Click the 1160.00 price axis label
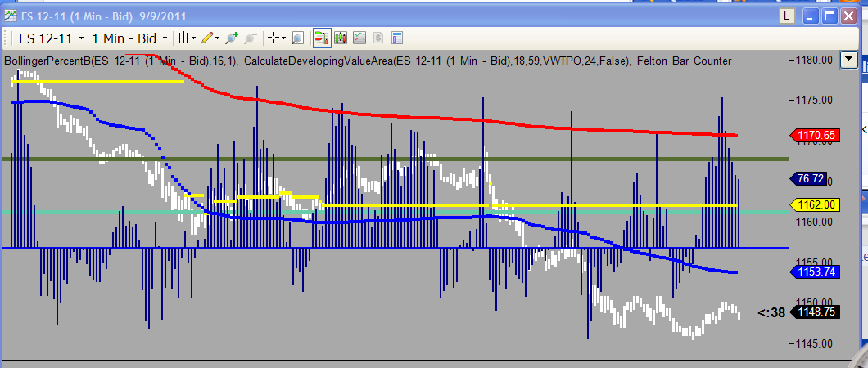Screen dimensions: 868x368 (814, 222)
